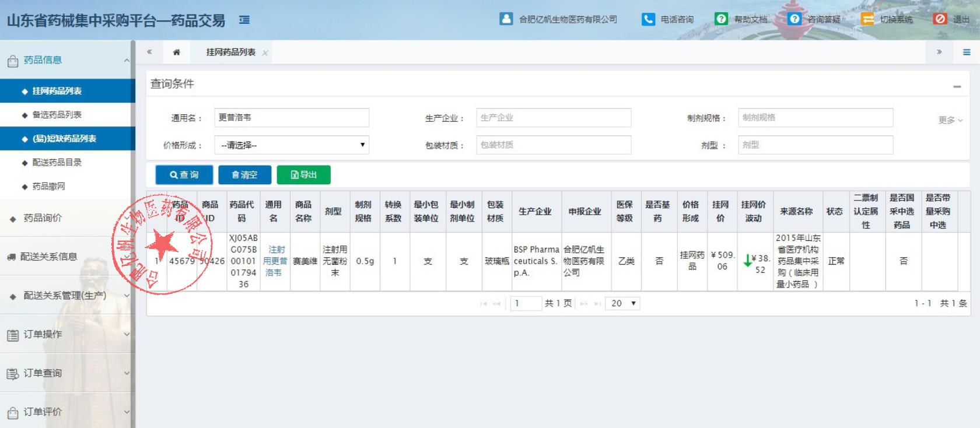Go to last page pagination icon
The height and width of the screenshot is (428, 980).
(x=597, y=304)
